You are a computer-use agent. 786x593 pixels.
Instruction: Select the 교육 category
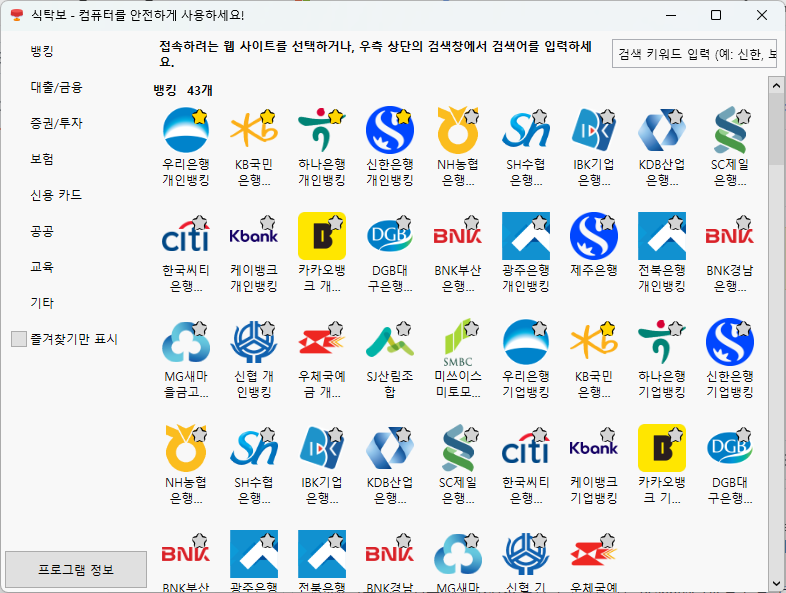(x=42, y=267)
